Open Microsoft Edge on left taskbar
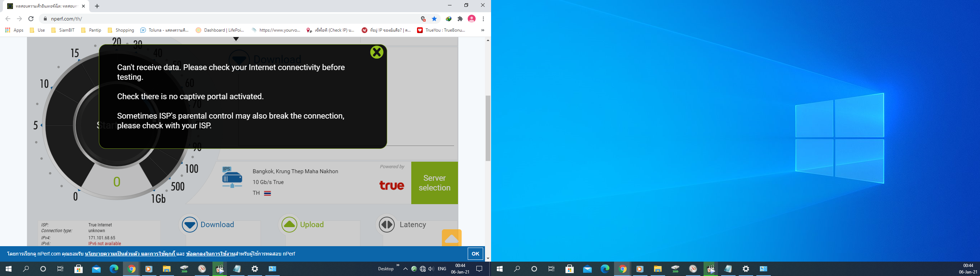980x276 pixels. coord(114,269)
